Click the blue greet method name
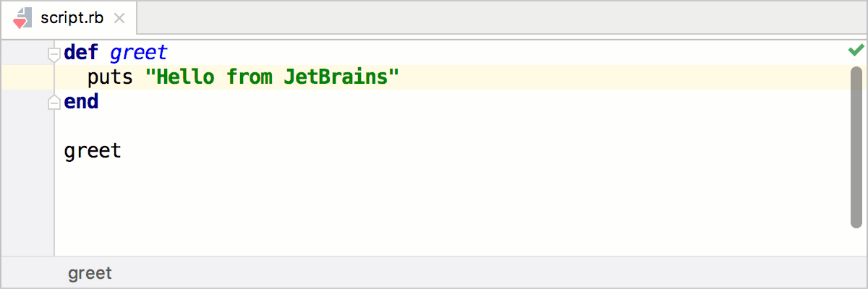Screen dimensions: 868x289 138,53
